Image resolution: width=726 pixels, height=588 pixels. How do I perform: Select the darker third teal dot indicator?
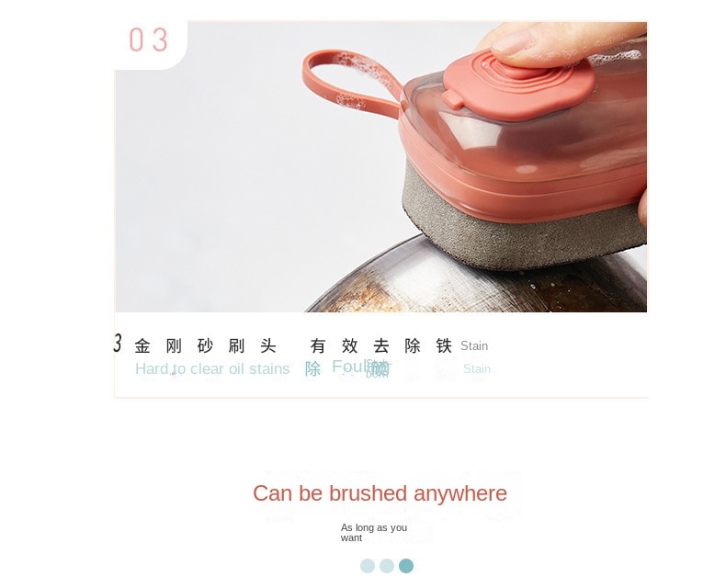[406, 566]
